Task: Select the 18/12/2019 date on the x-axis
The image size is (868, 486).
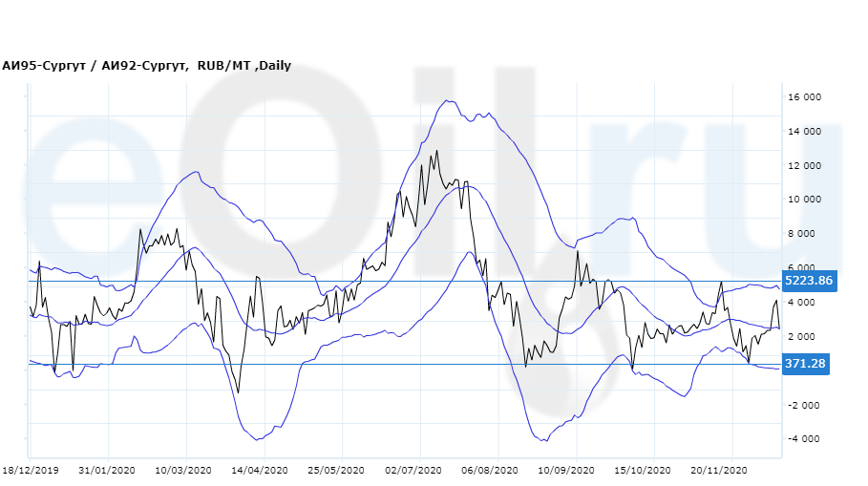Action: click(x=32, y=471)
